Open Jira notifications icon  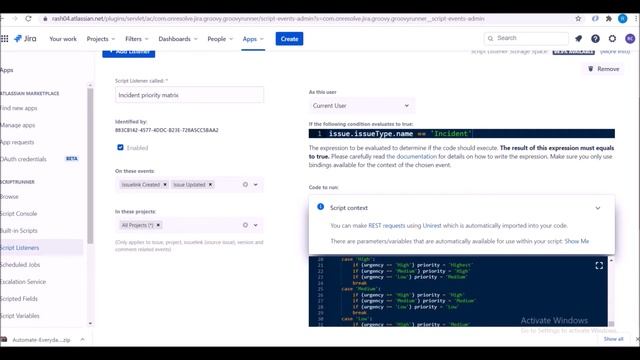[578, 39]
